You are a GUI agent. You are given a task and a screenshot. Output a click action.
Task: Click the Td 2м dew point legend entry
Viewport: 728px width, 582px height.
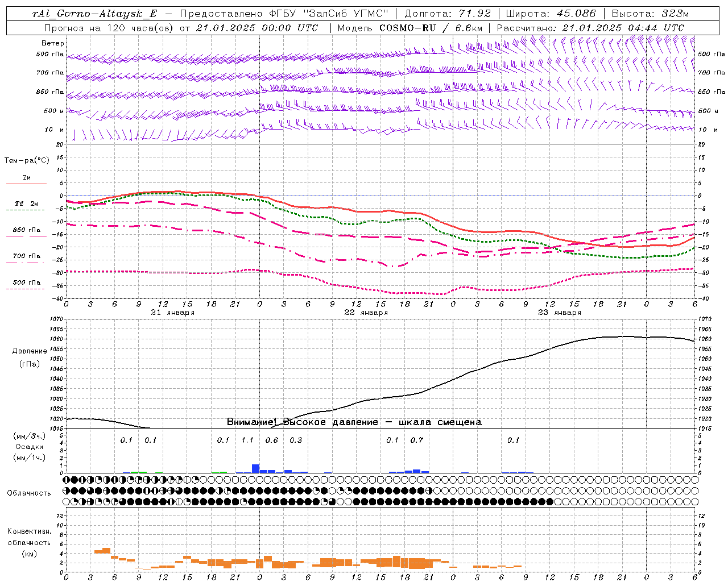tap(27, 203)
